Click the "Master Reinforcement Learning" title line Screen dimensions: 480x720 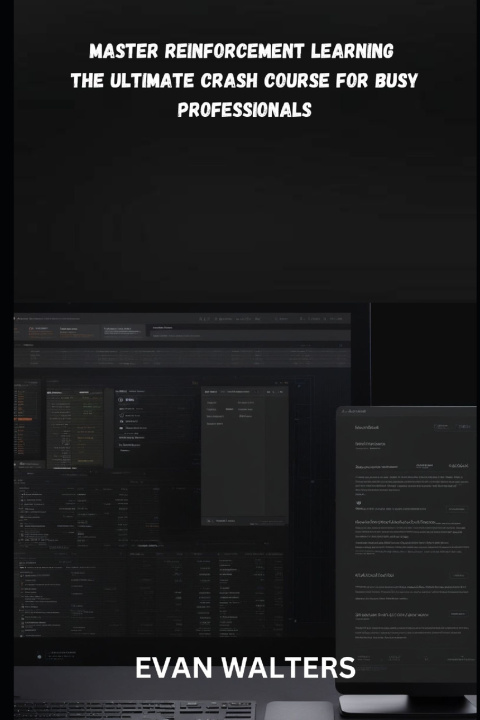coord(241,51)
